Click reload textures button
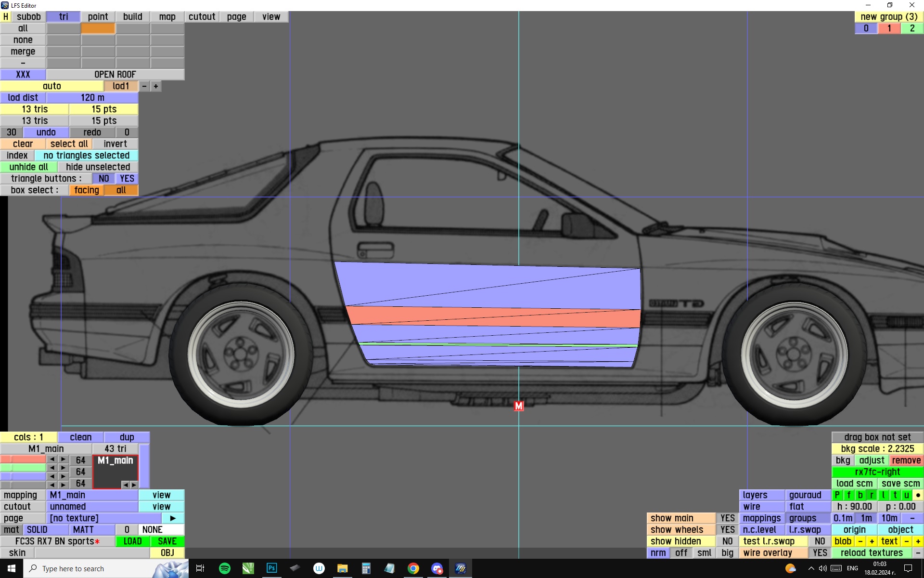The image size is (924, 578). pyautogui.click(x=871, y=552)
